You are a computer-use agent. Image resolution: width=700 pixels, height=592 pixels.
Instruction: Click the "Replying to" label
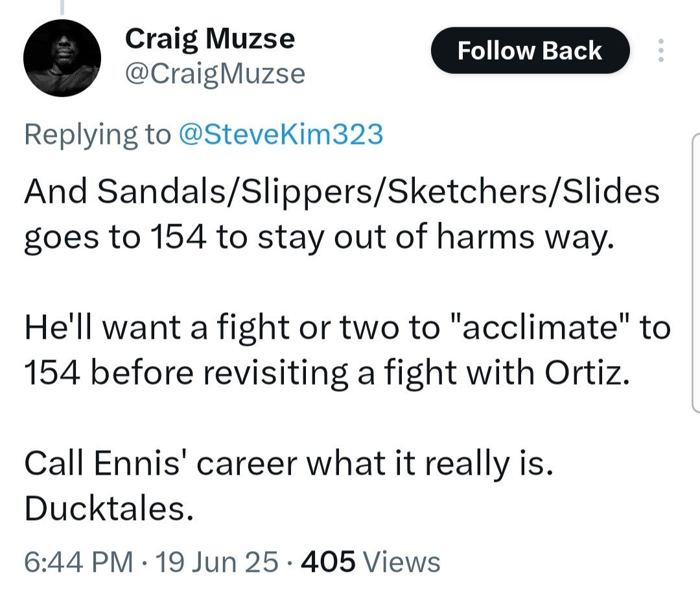click(97, 134)
